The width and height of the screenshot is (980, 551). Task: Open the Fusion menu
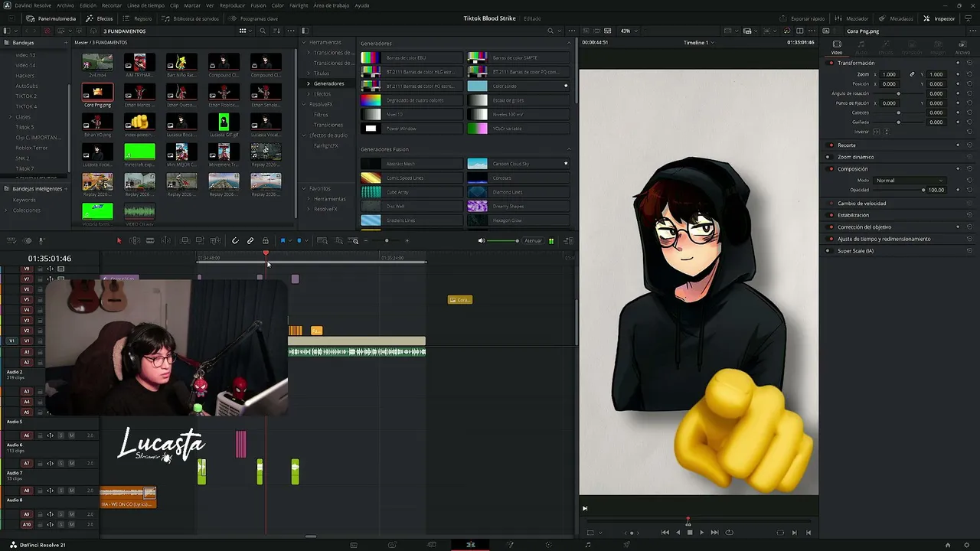[x=258, y=5]
